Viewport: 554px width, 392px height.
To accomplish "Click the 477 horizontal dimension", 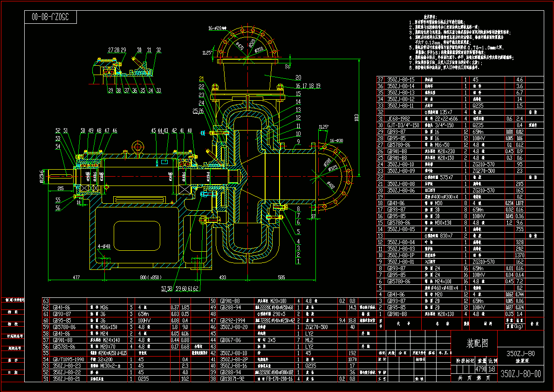I will point(76,277).
